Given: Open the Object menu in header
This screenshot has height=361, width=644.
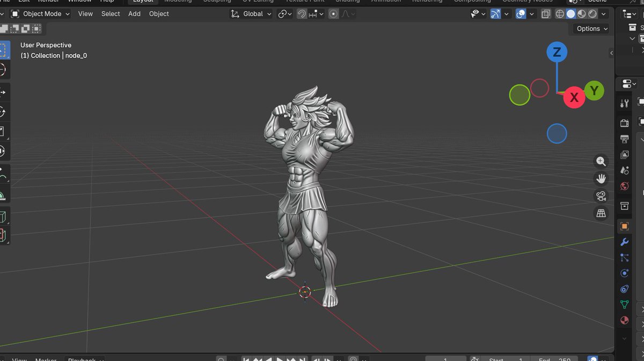Looking at the screenshot, I should tap(159, 14).
